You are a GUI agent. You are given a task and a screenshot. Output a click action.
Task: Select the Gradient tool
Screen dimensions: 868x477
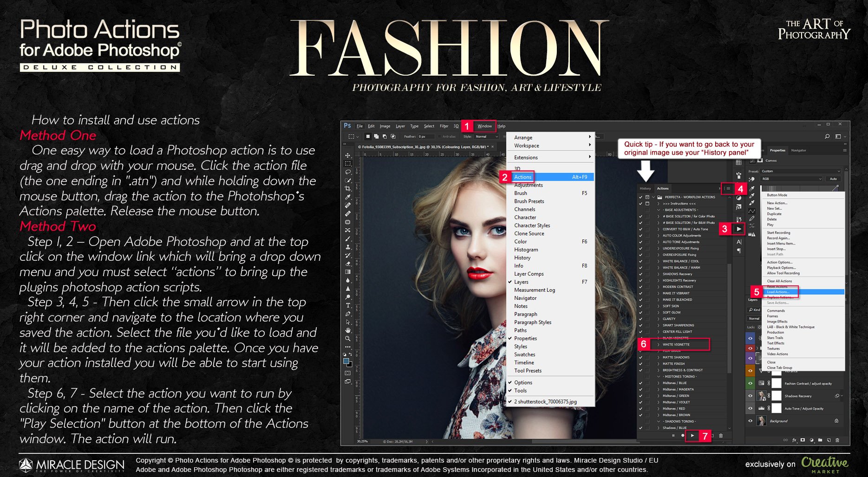tap(348, 272)
